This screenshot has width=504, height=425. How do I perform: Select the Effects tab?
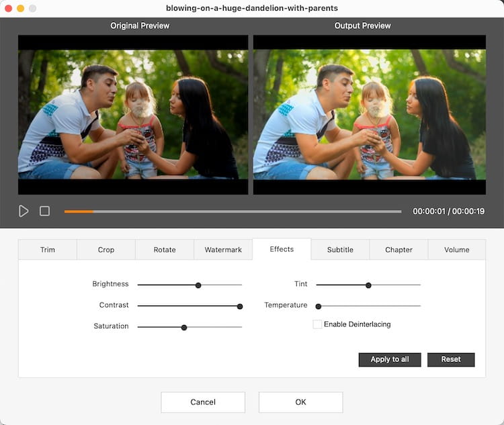click(x=282, y=249)
